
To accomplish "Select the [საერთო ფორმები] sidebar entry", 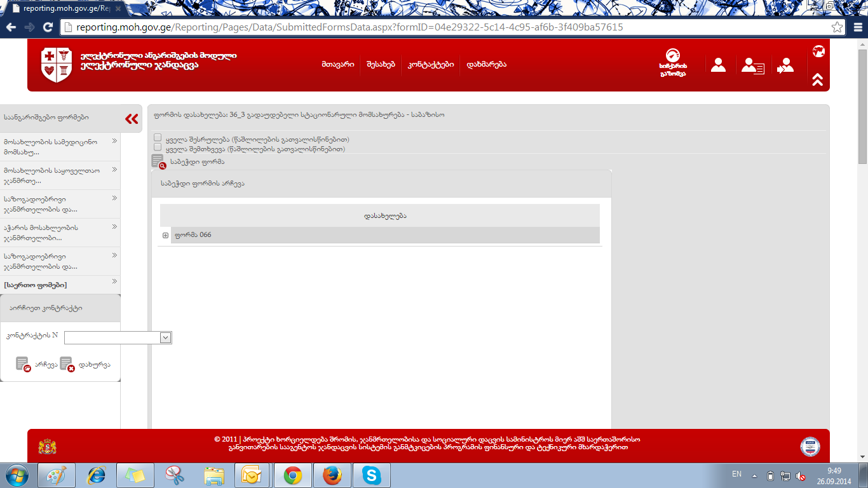I will coord(35,285).
